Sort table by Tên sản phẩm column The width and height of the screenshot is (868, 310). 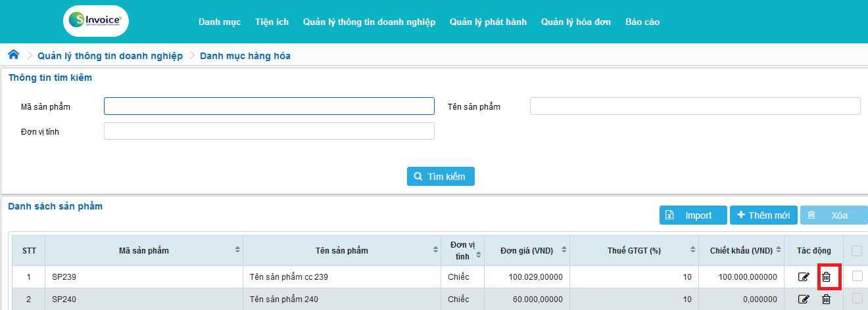(x=435, y=250)
